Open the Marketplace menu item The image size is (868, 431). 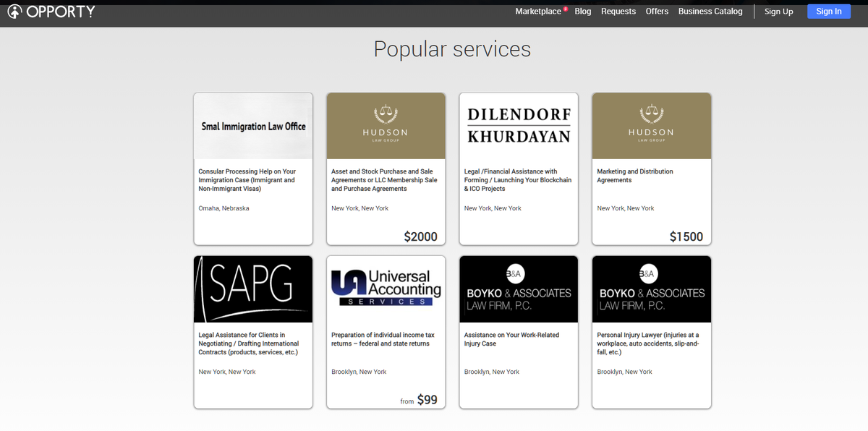coord(538,12)
